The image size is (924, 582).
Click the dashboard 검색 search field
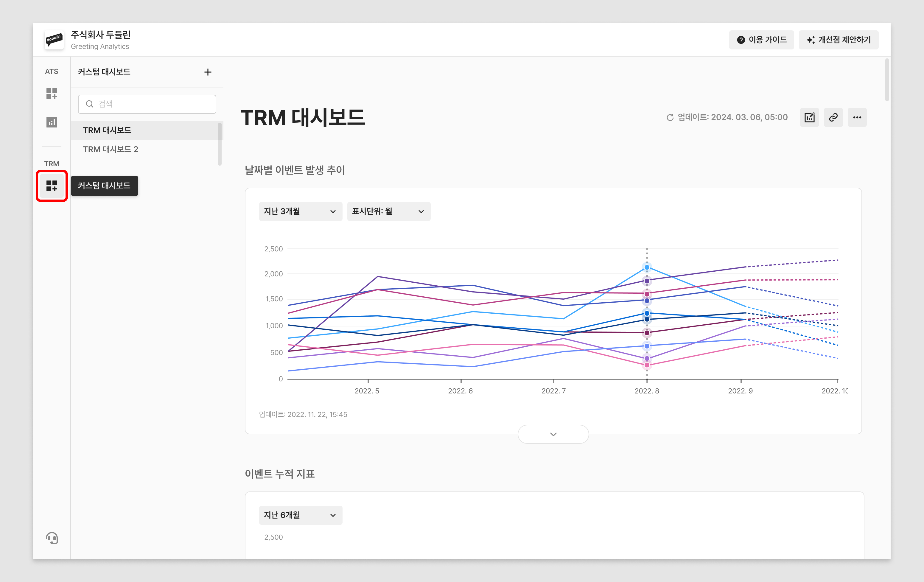click(147, 104)
